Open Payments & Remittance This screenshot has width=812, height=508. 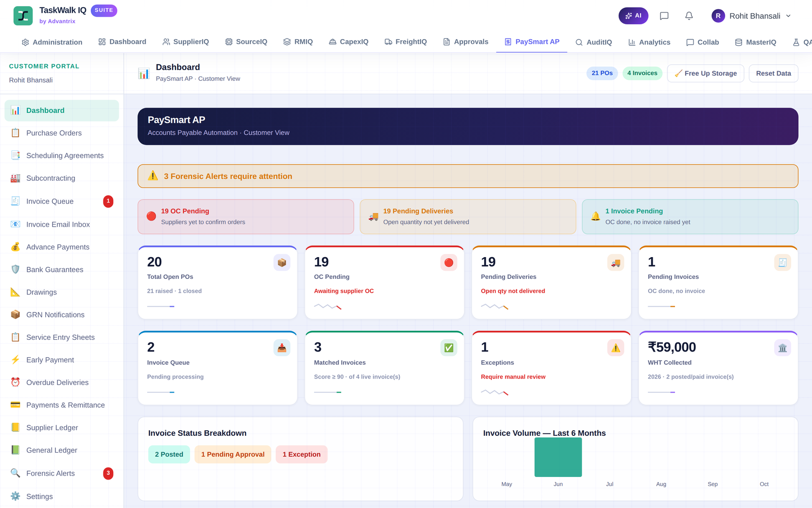(62, 405)
